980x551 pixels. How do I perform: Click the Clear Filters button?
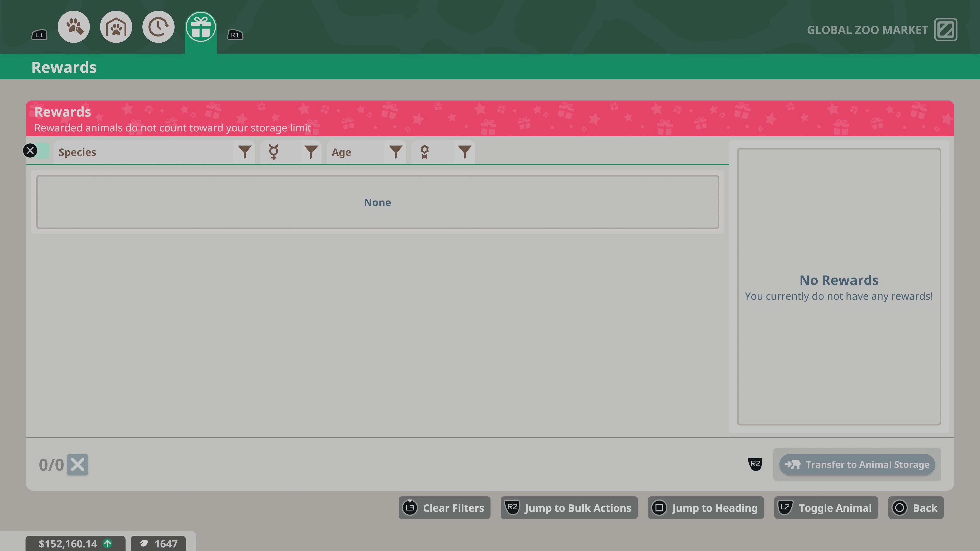point(444,508)
